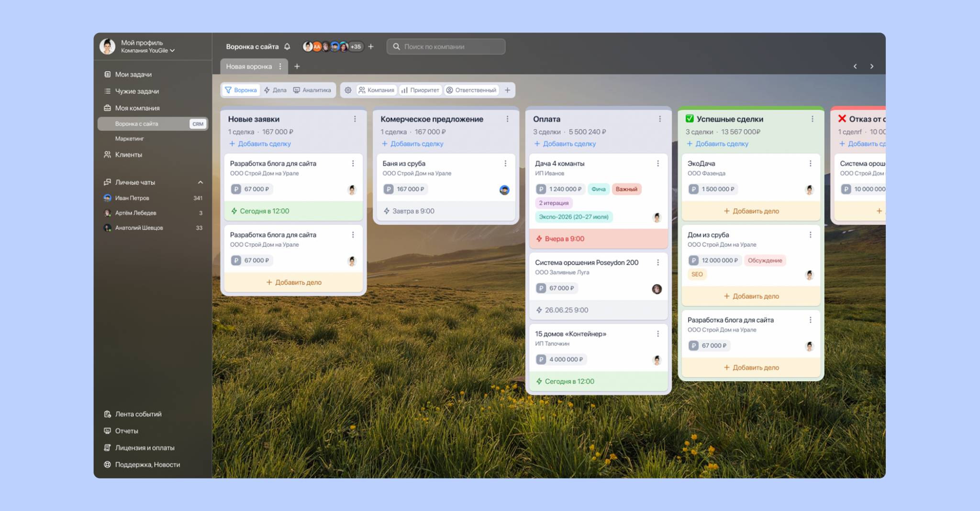The height and width of the screenshot is (511, 980).
Task: Open Новая воронка tab options menu
Action: (280, 67)
